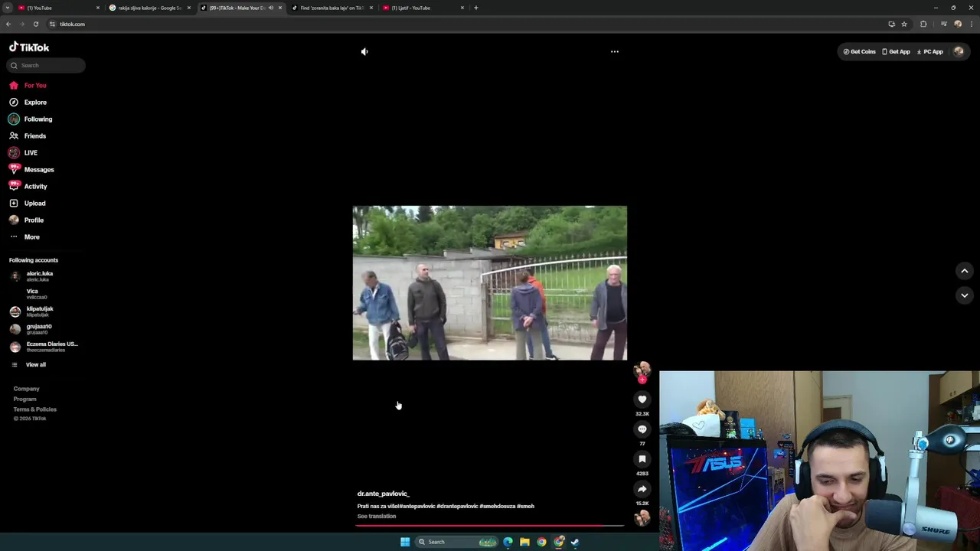Reload the page
The height and width of the screenshot is (551, 980).
(x=35, y=24)
